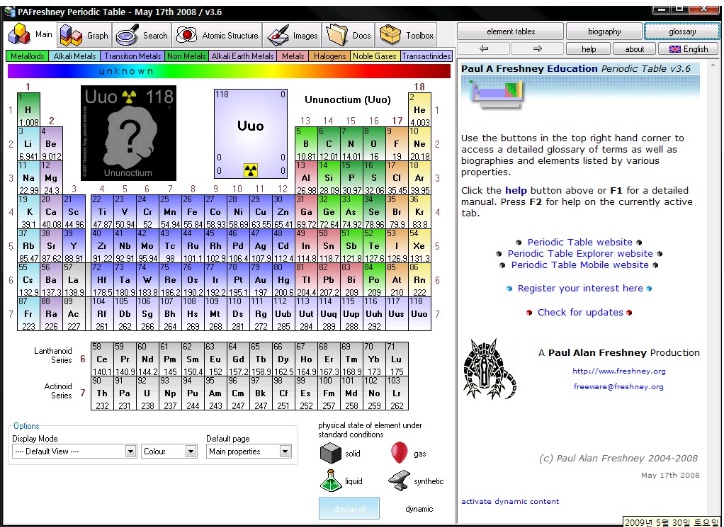This screenshot has width=724, height=527.
Task: Open the Display Mode dropdown
Action: (74, 451)
